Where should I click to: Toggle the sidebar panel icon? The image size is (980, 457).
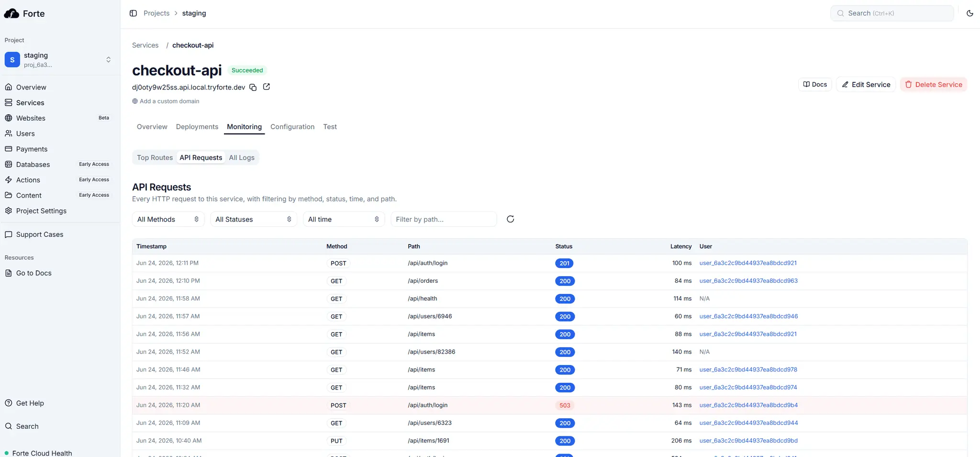(134, 13)
